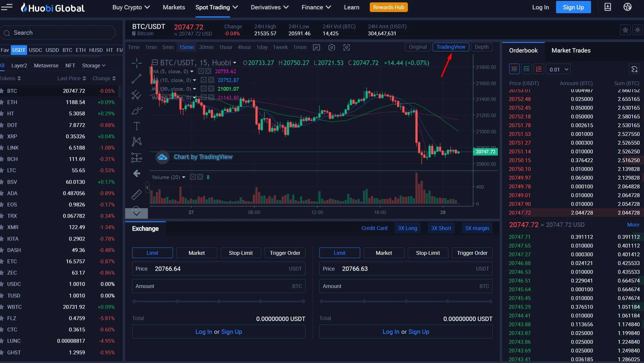This screenshot has height=363, width=644.
Task: Expand MA (10, close, 0) dropdown arrow
Action: [x=194, y=80]
